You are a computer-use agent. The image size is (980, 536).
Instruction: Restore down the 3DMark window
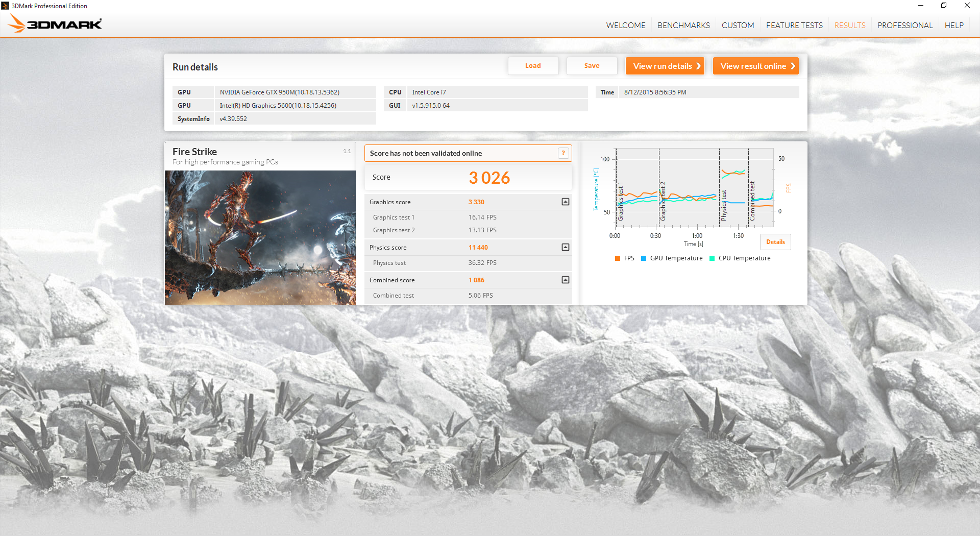pos(944,6)
